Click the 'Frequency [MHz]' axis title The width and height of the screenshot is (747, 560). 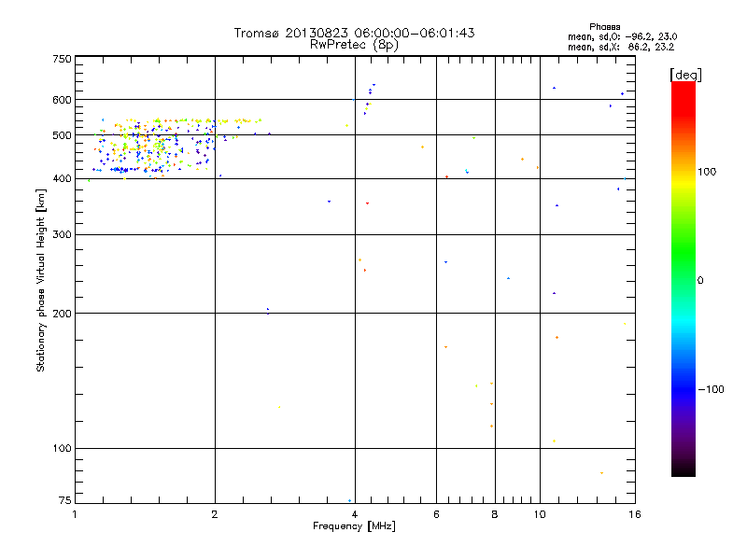(x=354, y=526)
